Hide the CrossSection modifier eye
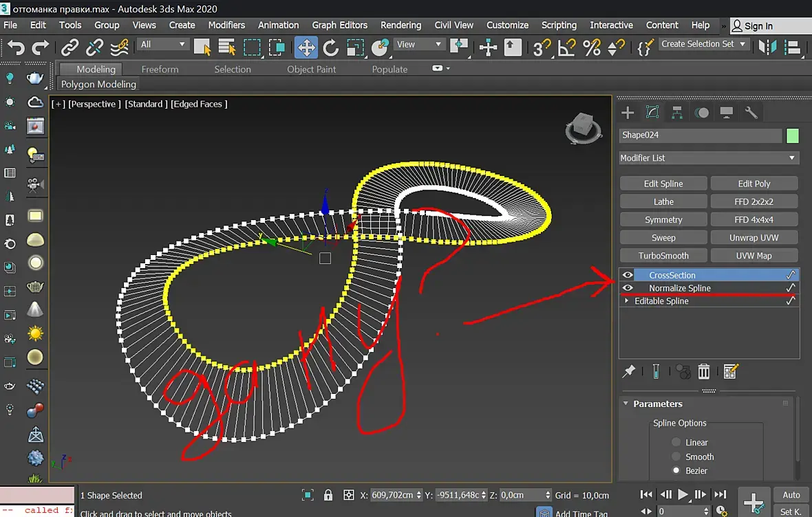Viewport: 812px width, 517px height. (x=628, y=275)
